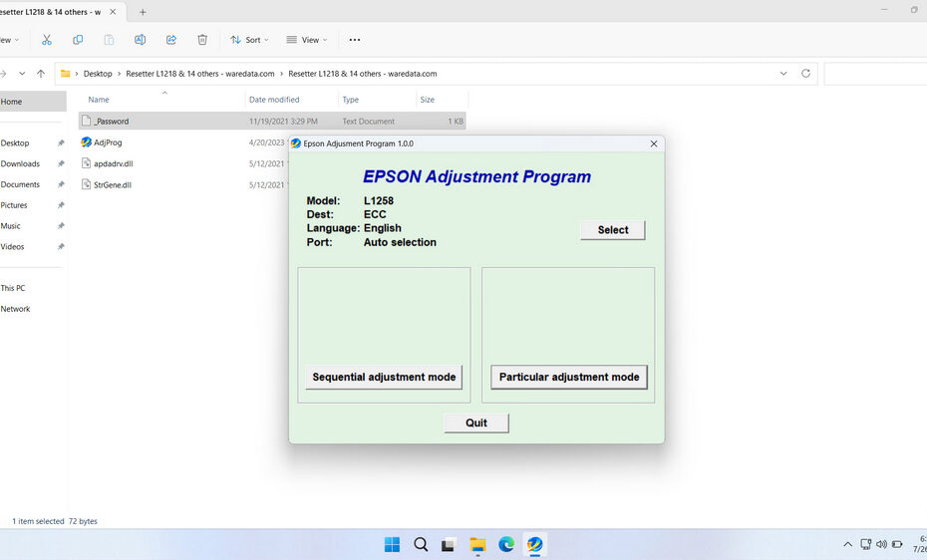Click the apdadrv.dll file icon
The height and width of the screenshot is (560, 927).
tap(87, 163)
